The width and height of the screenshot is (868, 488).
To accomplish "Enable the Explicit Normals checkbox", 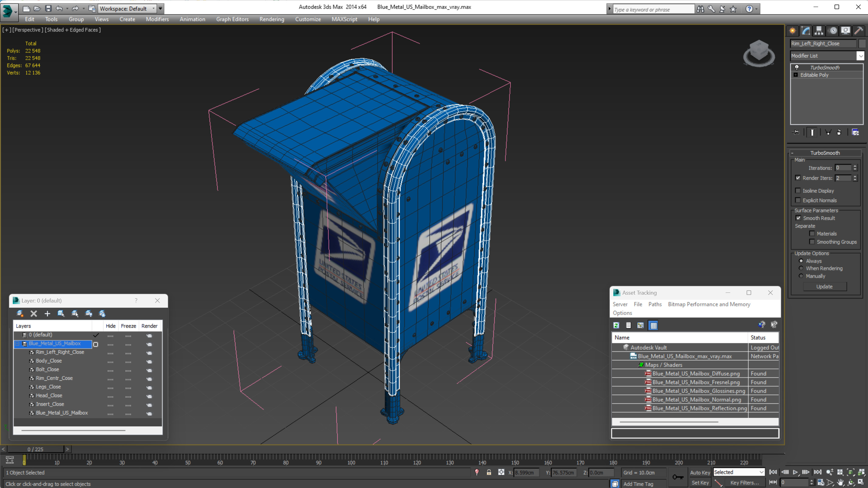I will [x=798, y=200].
